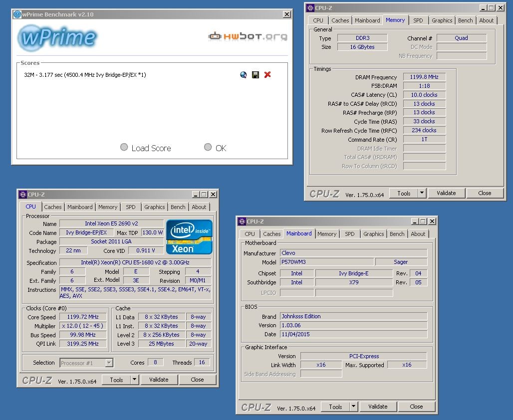
Task: Click Validate in the CPU window
Action: coord(159,380)
